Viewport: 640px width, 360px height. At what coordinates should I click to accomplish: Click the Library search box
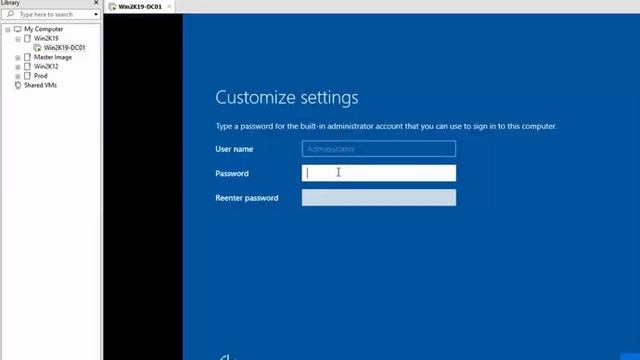[x=51, y=14]
